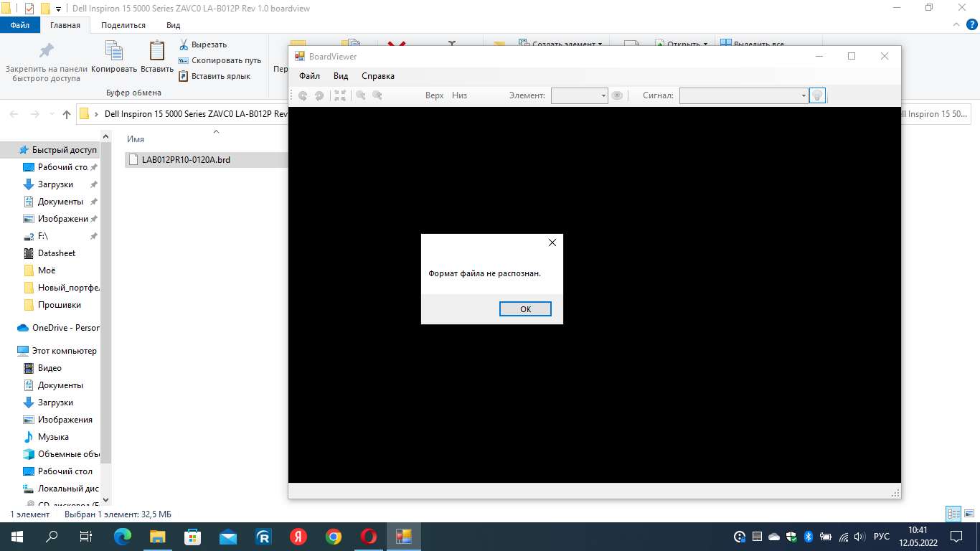Click fit-to-window icon in BoardViewer toolbar
The height and width of the screenshot is (551, 980).
point(340,95)
